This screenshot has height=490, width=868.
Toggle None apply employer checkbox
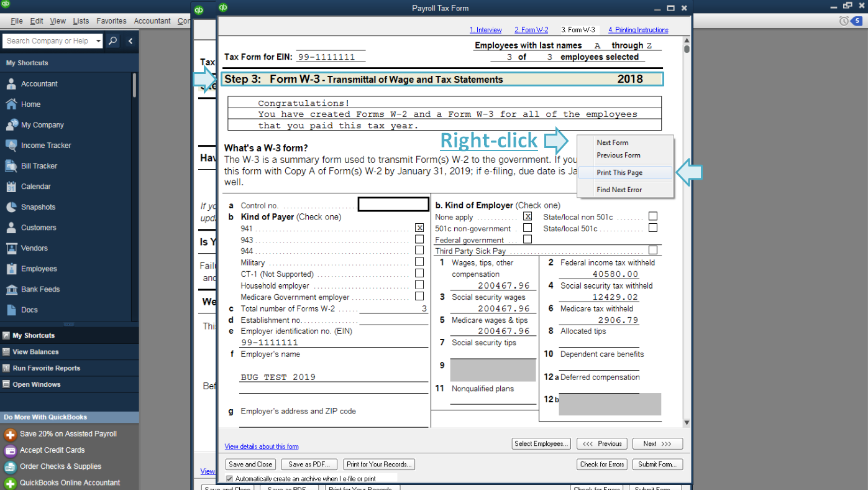point(528,216)
